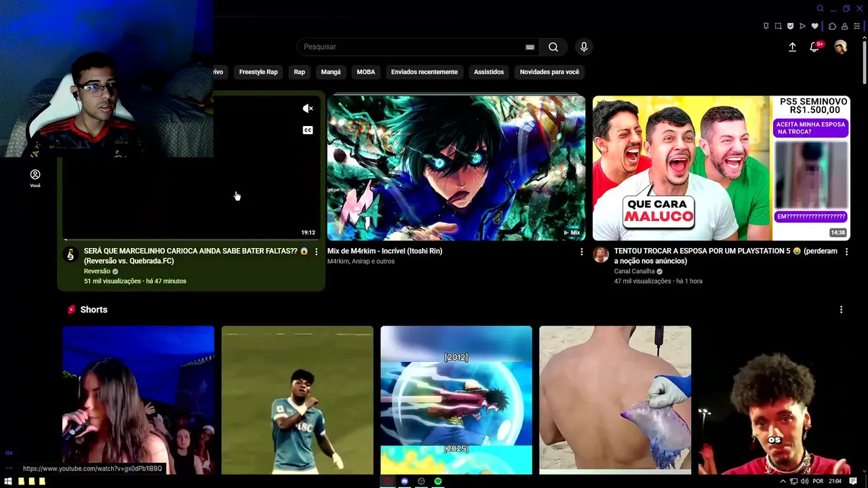Open the Short with the jellyfish on back
868x488 pixels.
coord(615,400)
